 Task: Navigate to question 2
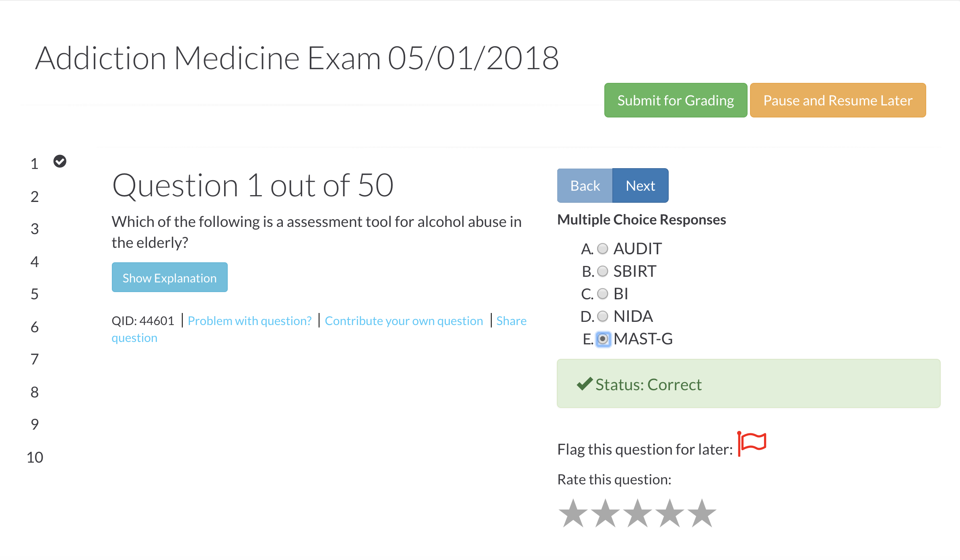pyautogui.click(x=35, y=197)
